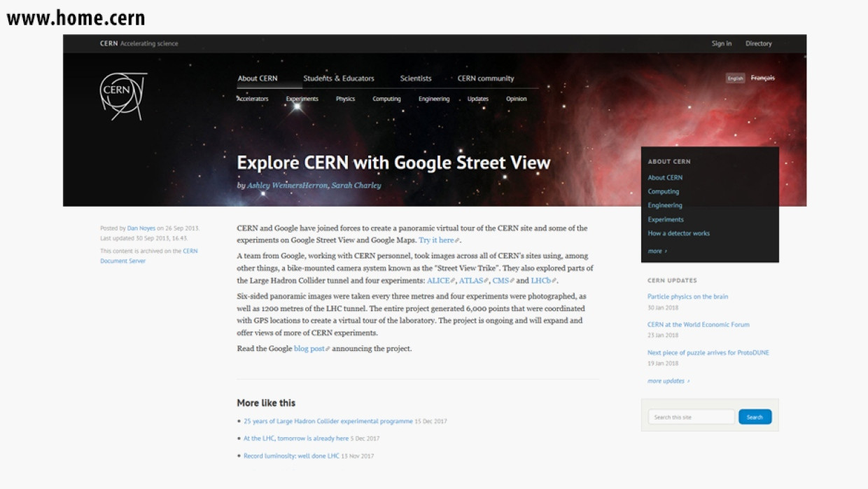Open the Directory link
Screen dimensions: 868x489
pyautogui.click(x=758, y=43)
